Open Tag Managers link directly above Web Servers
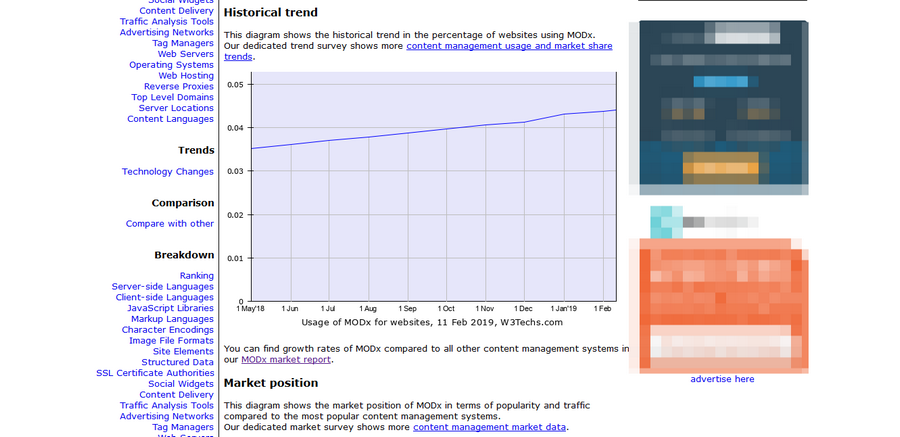 click(x=183, y=43)
